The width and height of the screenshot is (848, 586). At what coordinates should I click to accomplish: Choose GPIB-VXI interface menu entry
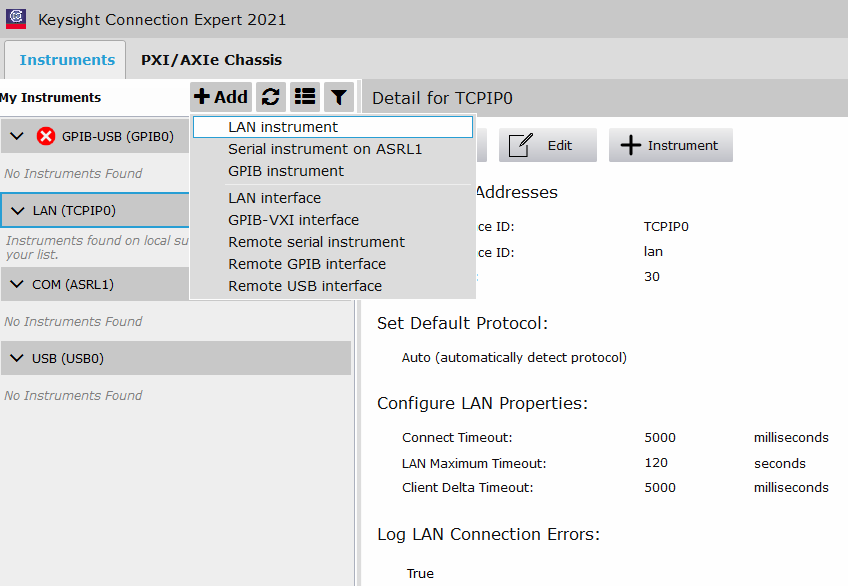(333, 221)
